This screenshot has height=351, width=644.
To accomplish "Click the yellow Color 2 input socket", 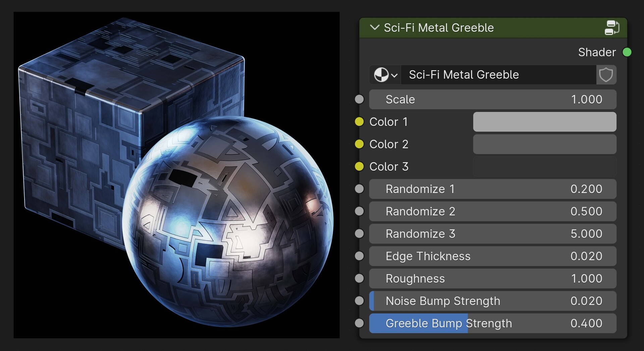I will click(x=359, y=144).
